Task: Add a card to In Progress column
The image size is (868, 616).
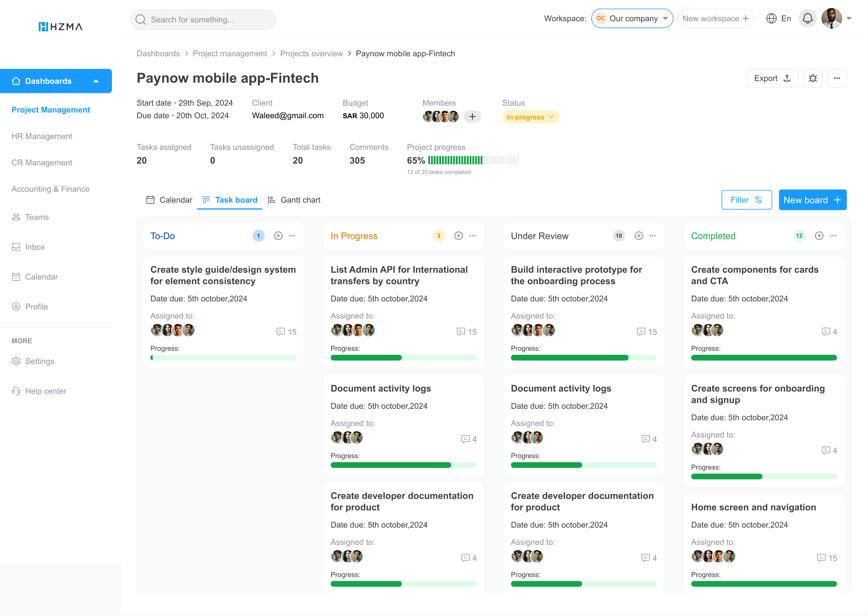Action: coord(459,236)
